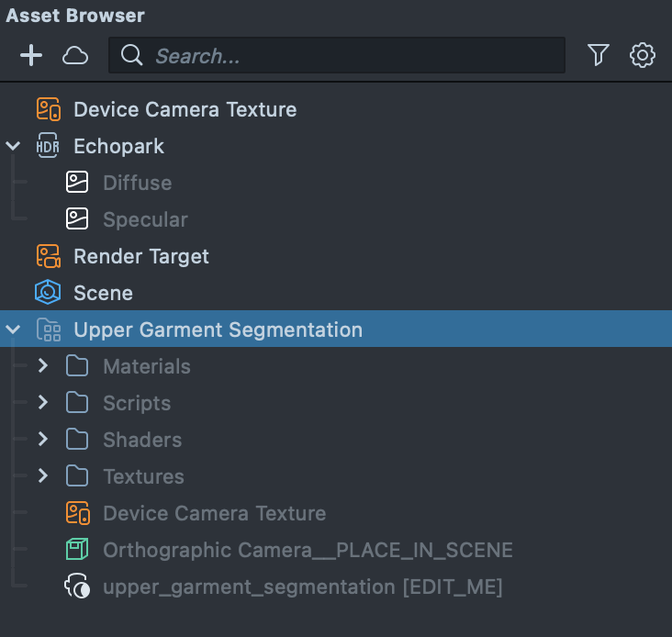Screen dimensions: 672x637
Task: Click the Orthographic Camera prefab icon
Action: point(77,550)
